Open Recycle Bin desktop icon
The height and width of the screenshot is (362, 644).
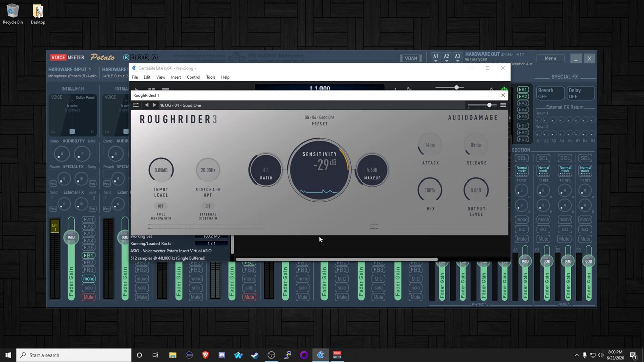click(x=13, y=14)
